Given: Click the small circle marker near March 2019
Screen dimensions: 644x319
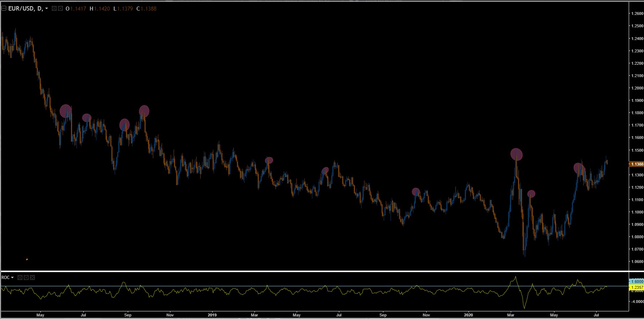Looking at the screenshot, I should coord(269,160).
